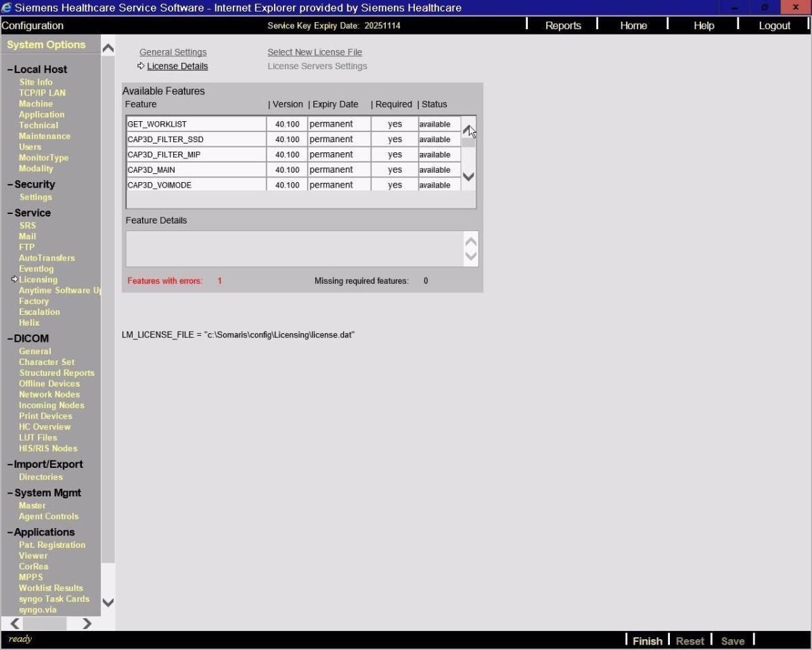The width and height of the screenshot is (812, 650).
Task: Open Security Settings item
Action: tap(35, 197)
